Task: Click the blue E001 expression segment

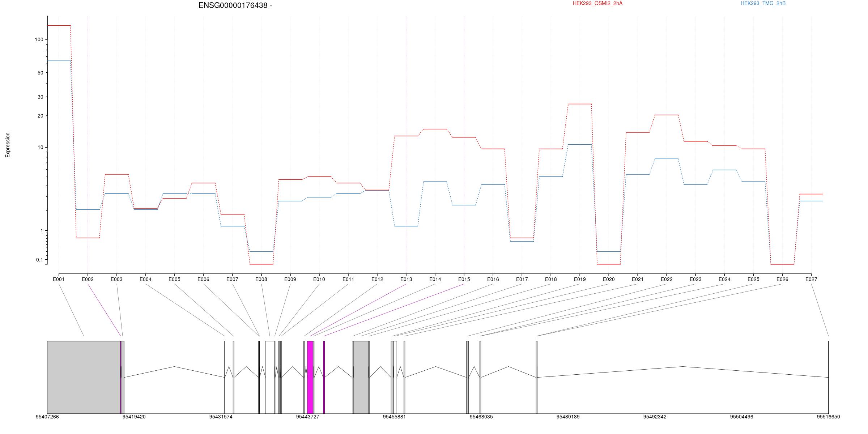Action: pyautogui.click(x=59, y=61)
